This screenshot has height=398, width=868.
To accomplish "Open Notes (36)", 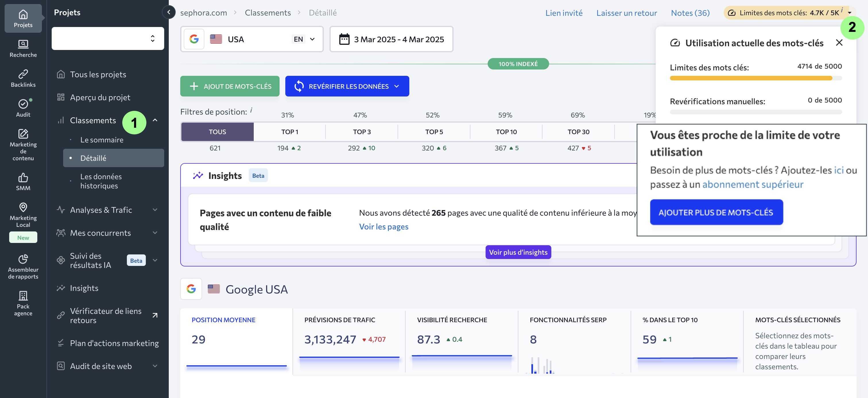I will click(690, 13).
